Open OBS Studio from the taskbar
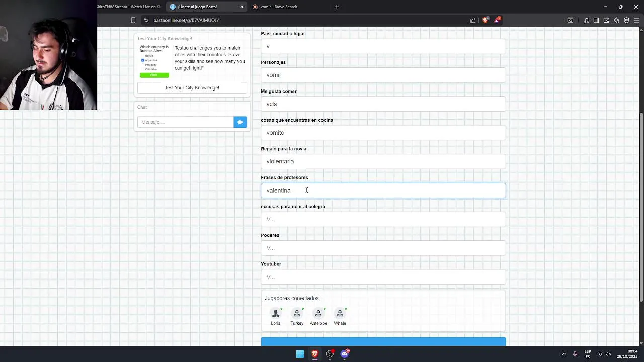Screen dimensions: 644x362 [x=330, y=354]
